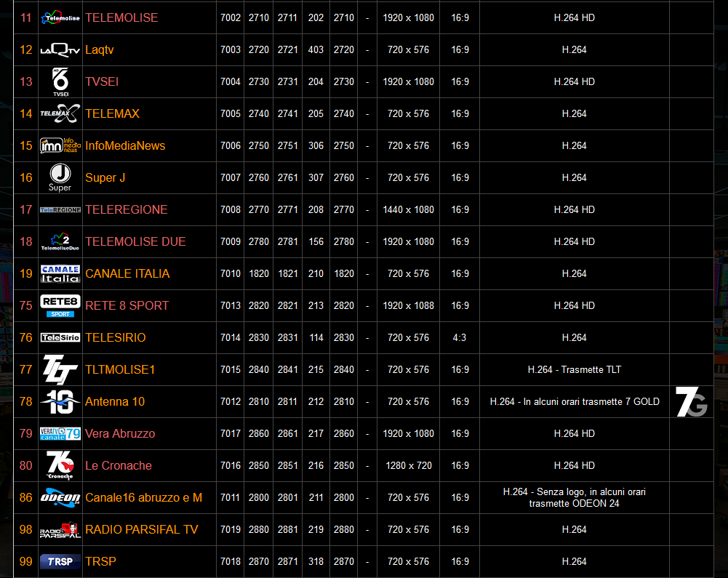Screen dimensions: 728x578
Task: Select the TLTMOLISE1 channel name
Action: pos(120,369)
